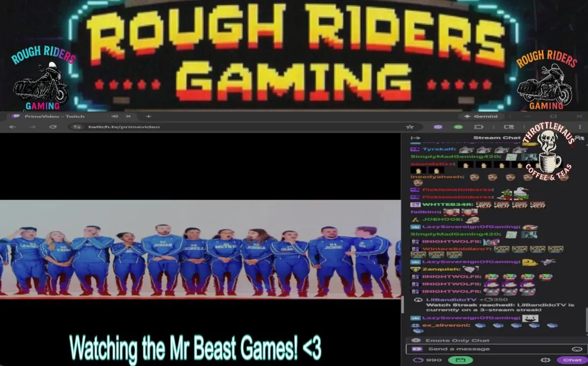The height and width of the screenshot is (366, 588).
Task: Click the media cast control icon
Action: (x=509, y=127)
